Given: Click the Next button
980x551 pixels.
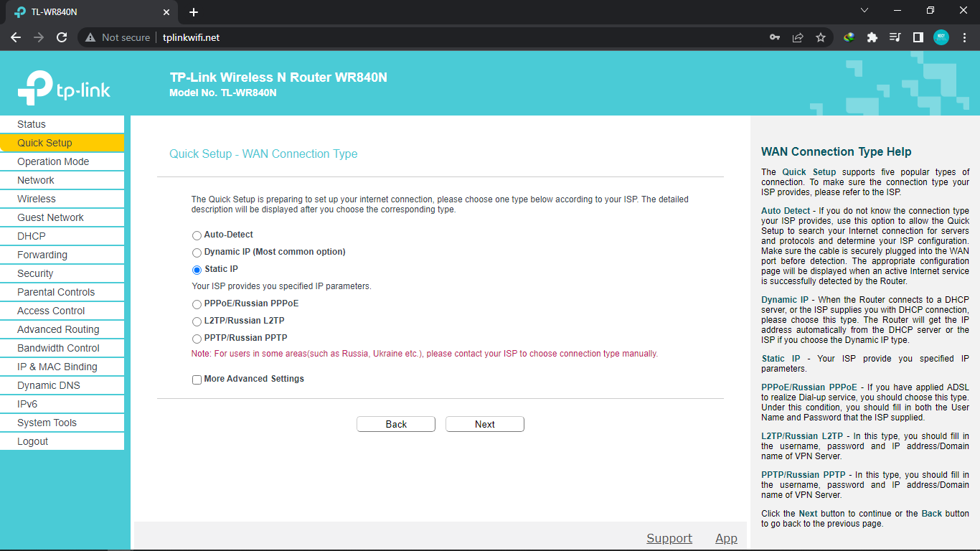Looking at the screenshot, I should pos(485,424).
